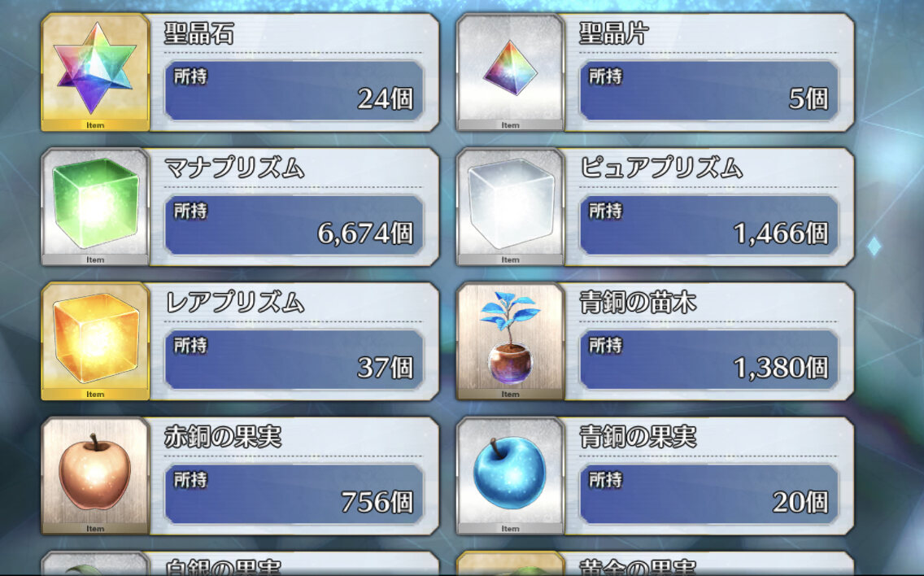Select the ピュアプリズム 1,466個 count panel

(x=709, y=225)
